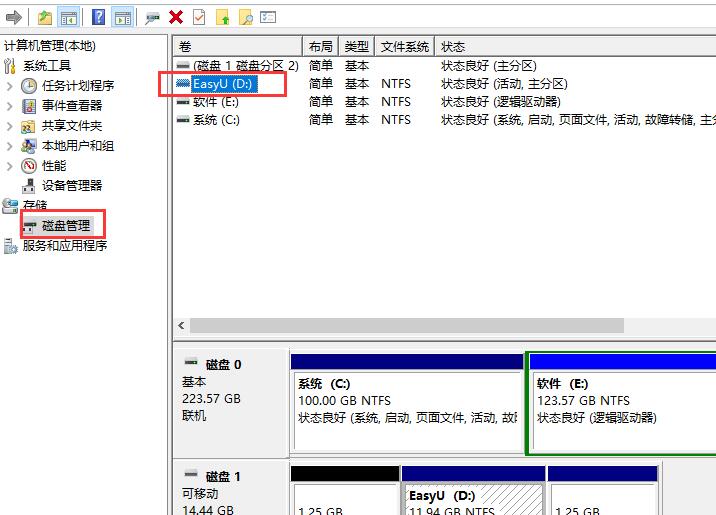Sort by the 卷 column header

237,47
